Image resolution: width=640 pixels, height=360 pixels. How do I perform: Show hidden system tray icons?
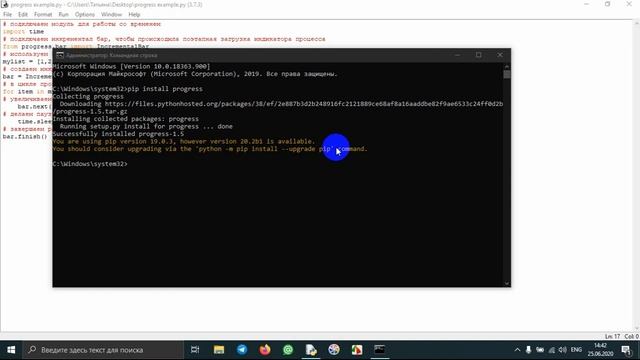(x=517, y=350)
